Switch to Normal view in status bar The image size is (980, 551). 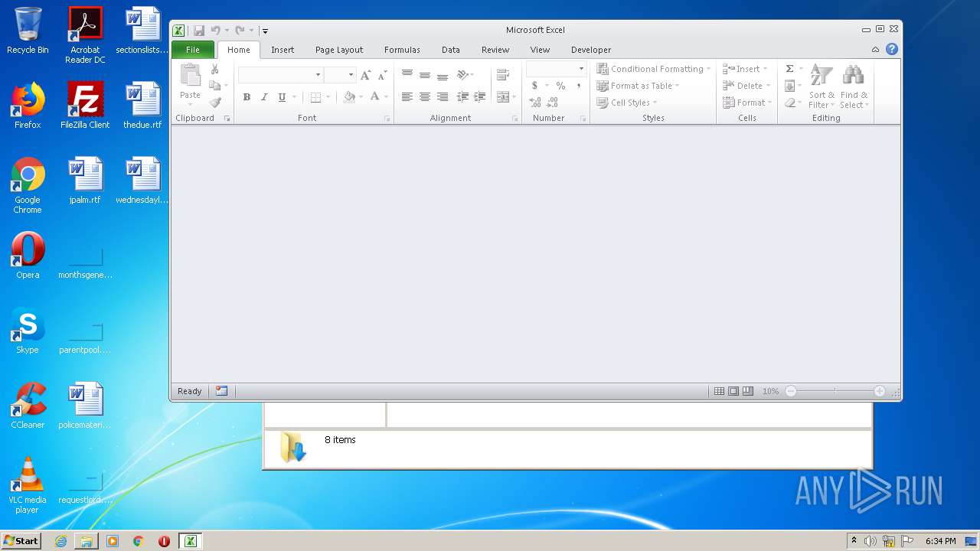coord(719,391)
